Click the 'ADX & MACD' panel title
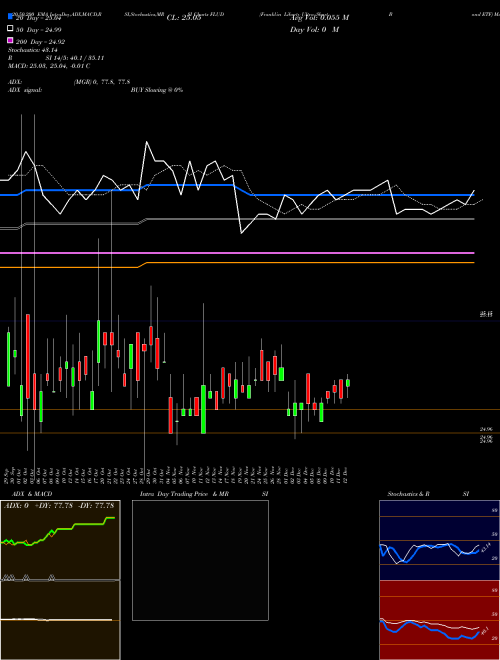 click(x=32, y=494)
